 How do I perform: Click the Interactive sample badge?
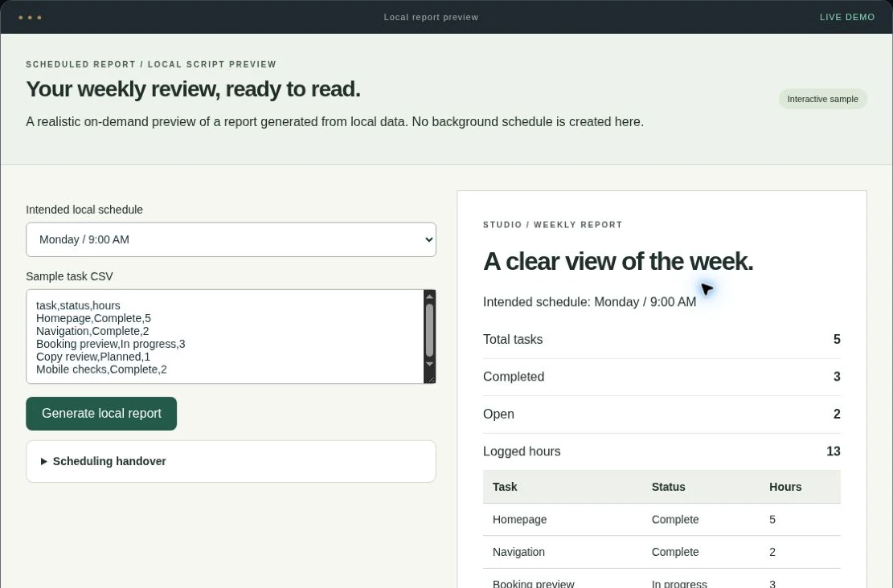click(822, 99)
